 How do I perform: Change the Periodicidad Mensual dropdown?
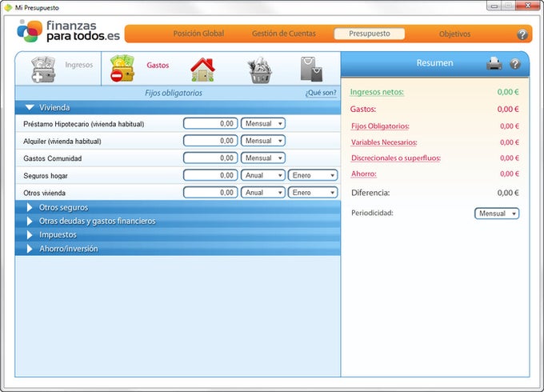click(x=497, y=214)
